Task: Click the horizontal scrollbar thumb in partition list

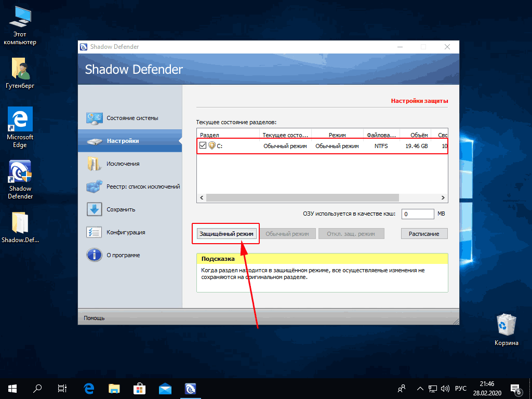Action: tap(302, 197)
